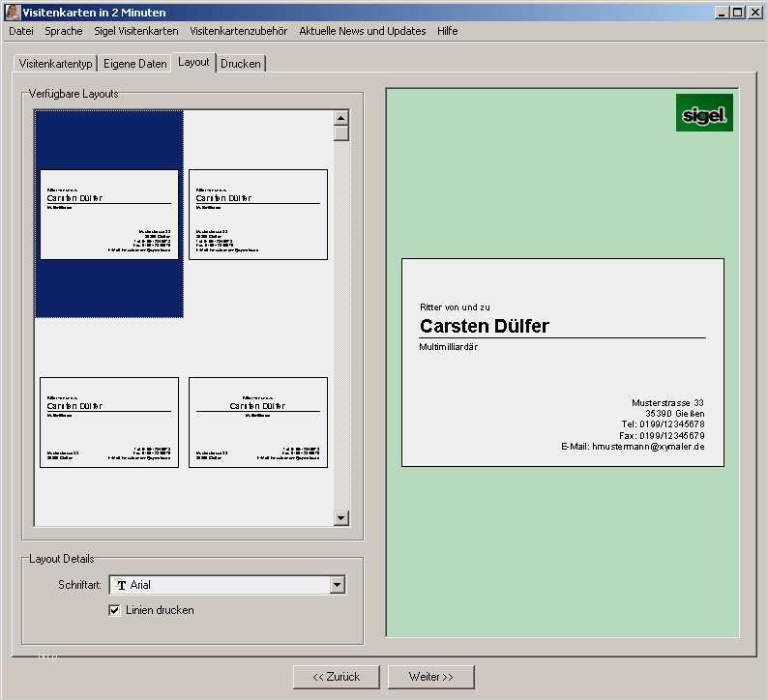Pick the bottom-left layout thumbnail
This screenshot has width=768, height=700.
109,422
